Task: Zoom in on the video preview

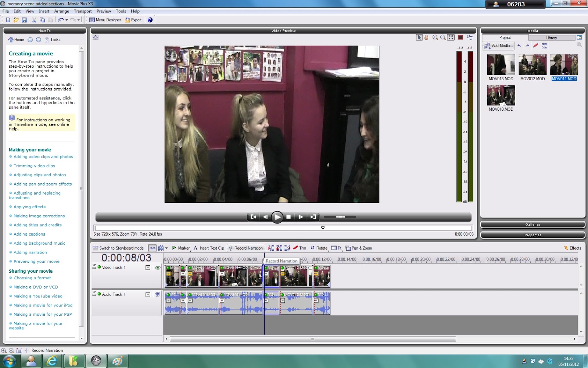Action: [435, 38]
